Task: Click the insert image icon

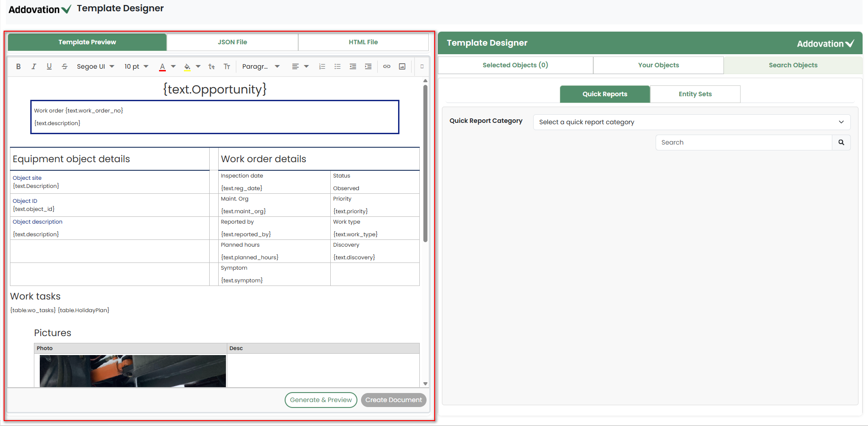Action: [x=402, y=66]
